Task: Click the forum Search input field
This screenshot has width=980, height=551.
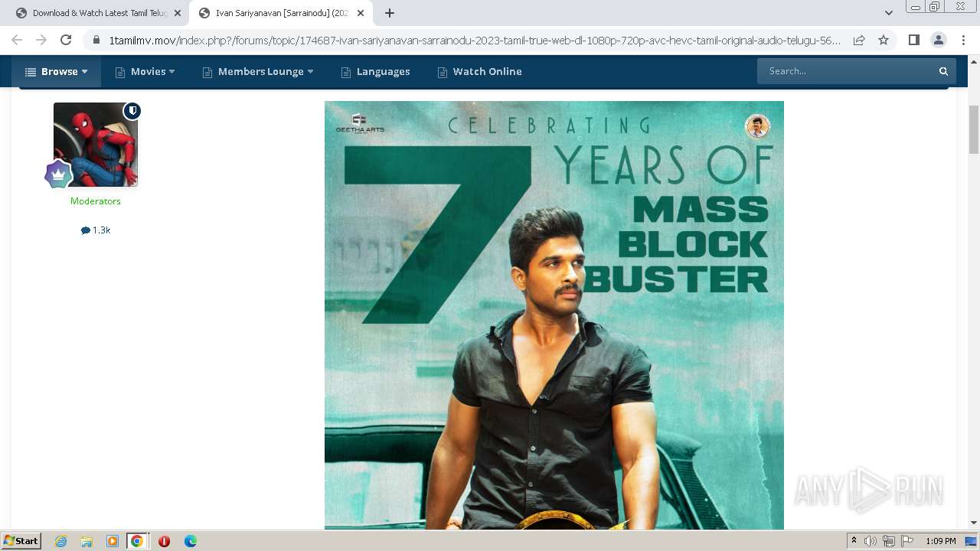Action: click(844, 71)
